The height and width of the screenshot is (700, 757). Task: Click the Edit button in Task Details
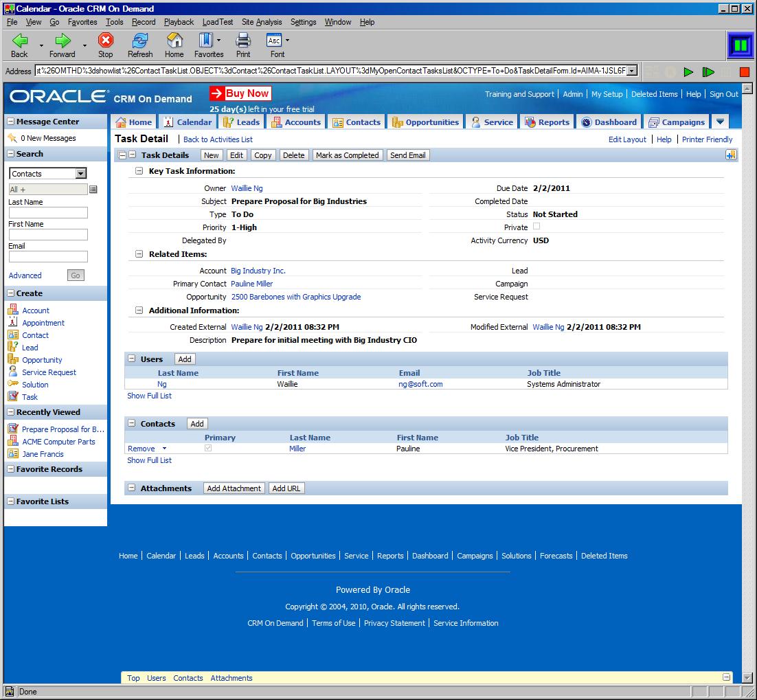pos(236,155)
